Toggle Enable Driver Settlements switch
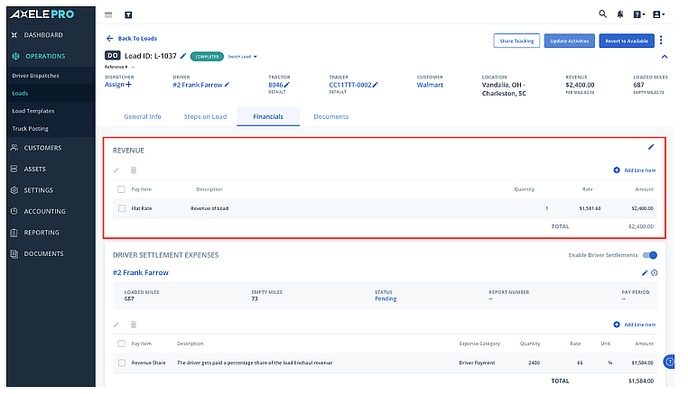The image size is (688, 394). (650, 255)
